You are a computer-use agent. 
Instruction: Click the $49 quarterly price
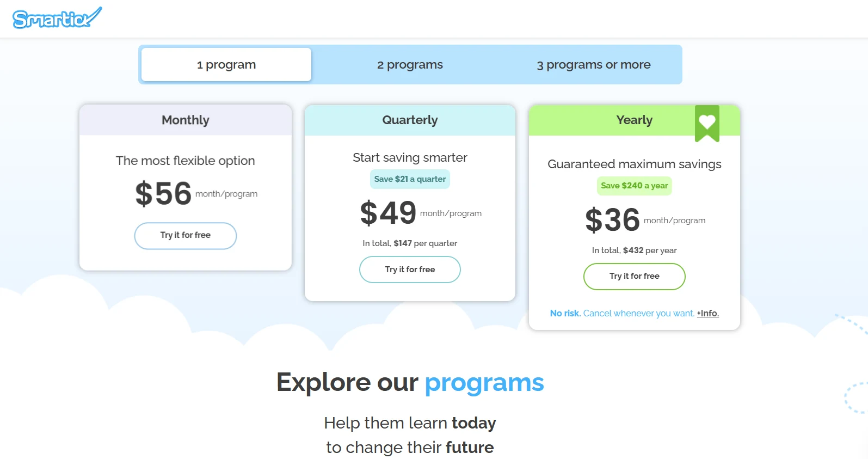388,213
